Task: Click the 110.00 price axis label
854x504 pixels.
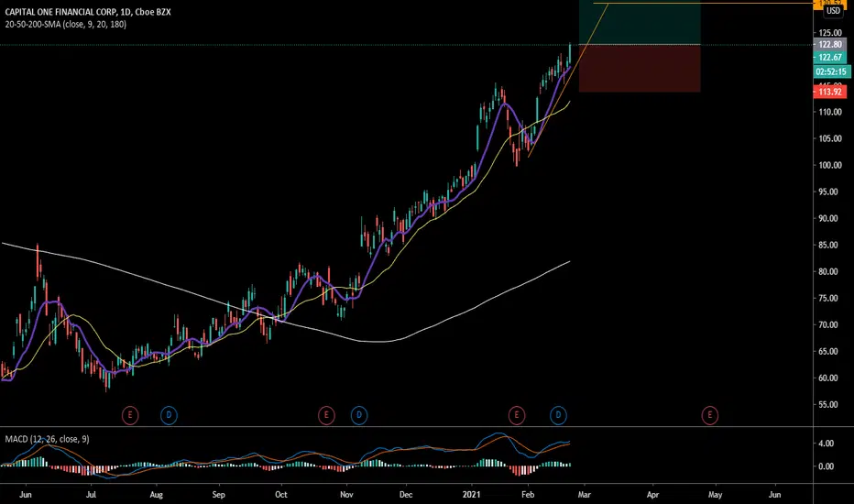Action: pyautogui.click(x=830, y=112)
